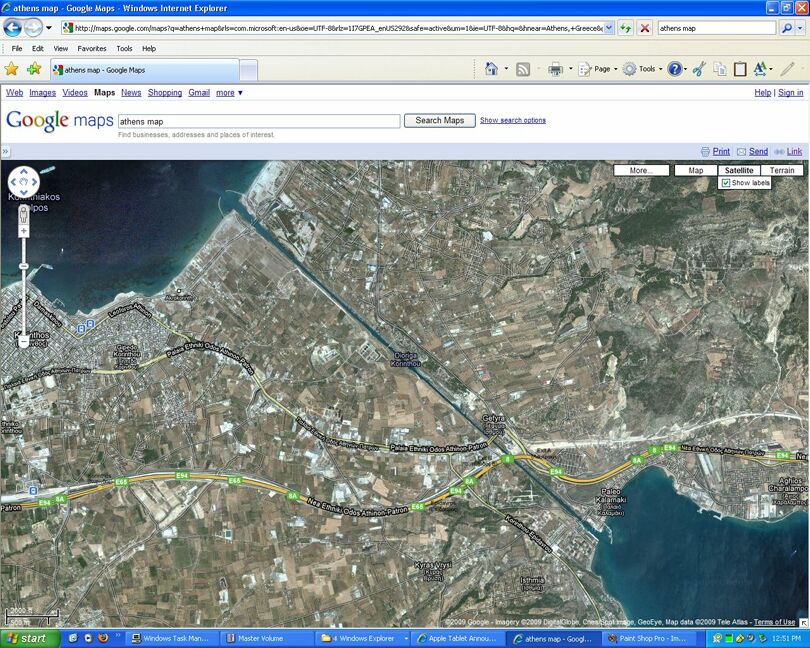
Task: Go to the Home page icon
Action: pyautogui.click(x=491, y=69)
